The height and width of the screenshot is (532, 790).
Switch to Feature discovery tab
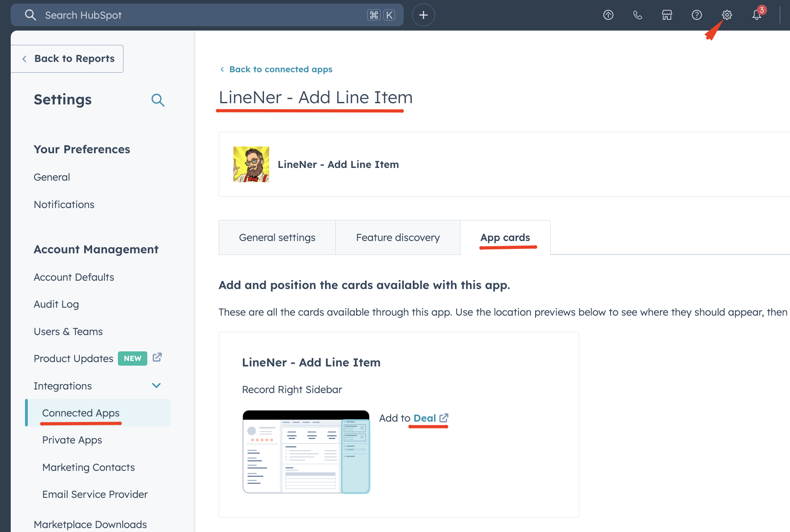point(398,237)
